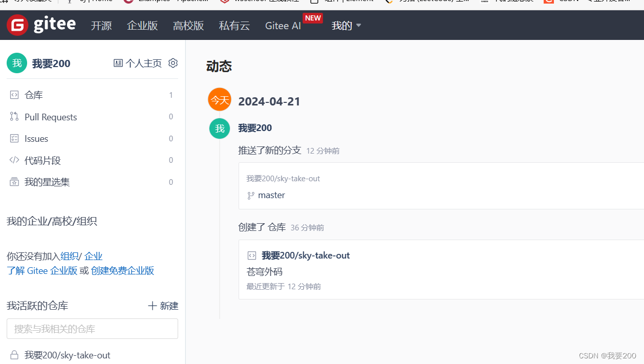Open the 高校版 navigation item
Viewport: 644px width, 364px height.
click(x=188, y=26)
